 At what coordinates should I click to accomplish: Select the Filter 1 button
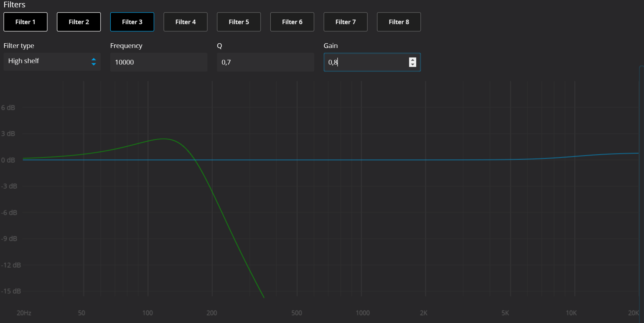pos(25,22)
